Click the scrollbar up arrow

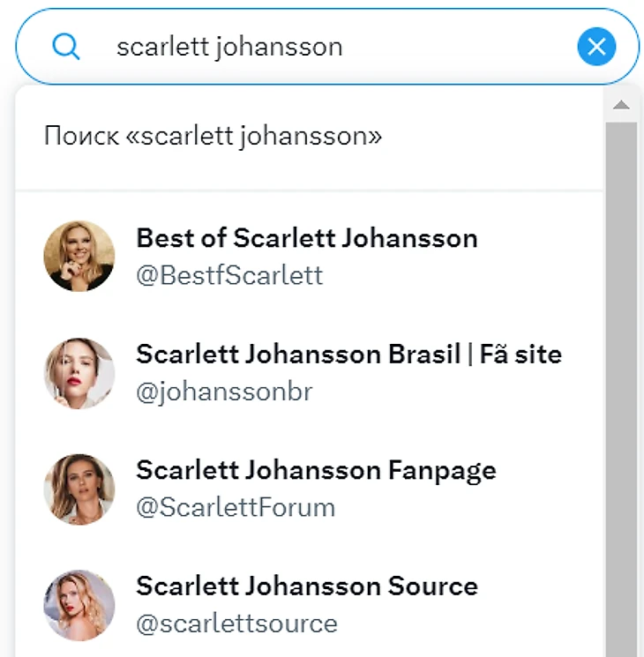coord(621,105)
